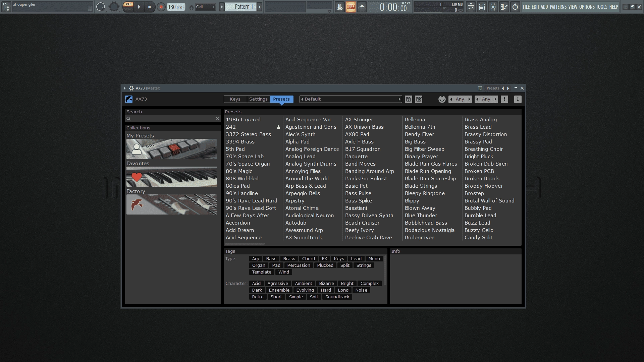Open the Channel rack icon

click(x=482, y=7)
